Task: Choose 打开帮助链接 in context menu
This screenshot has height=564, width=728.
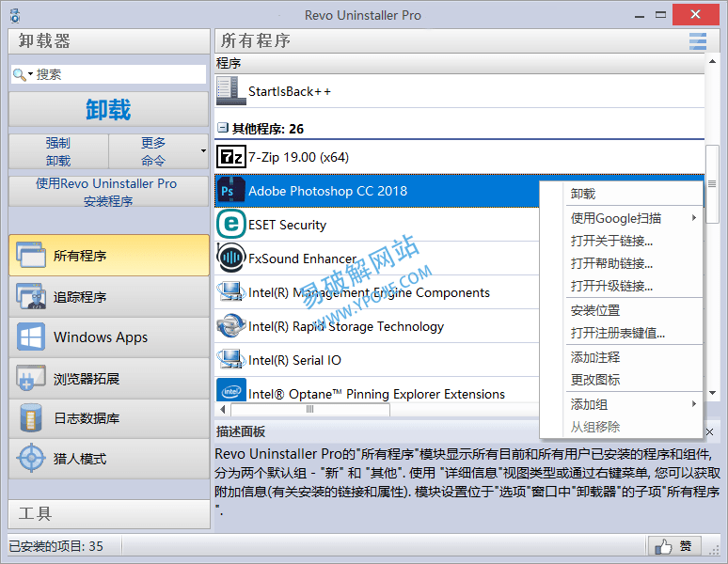Action: pyautogui.click(x=621, y=263)
